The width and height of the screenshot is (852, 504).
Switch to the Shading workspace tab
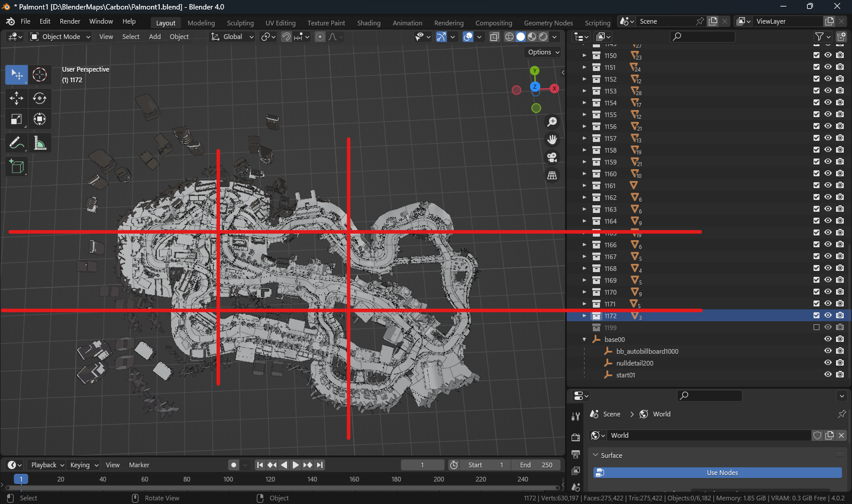point(369,23)
